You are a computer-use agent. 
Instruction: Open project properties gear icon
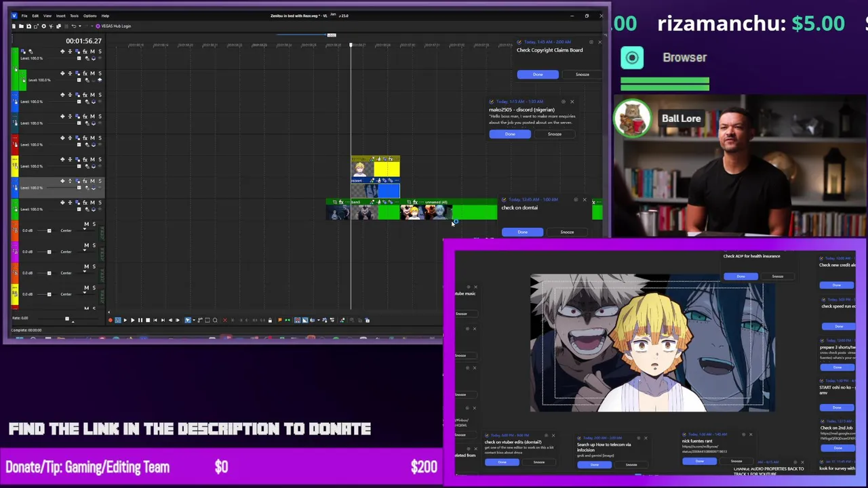click(43, 26)
